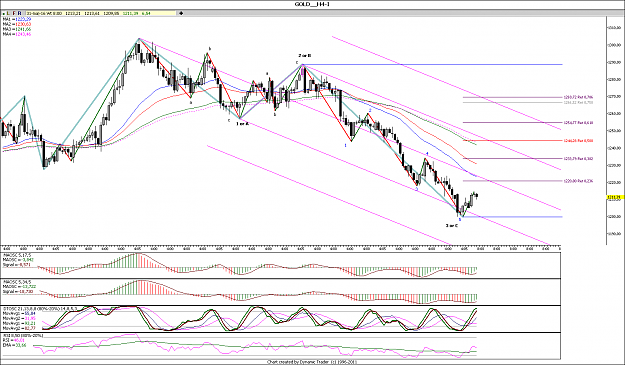Click the 0,382 retracement level label
Screen dimensions: 625x365
coord(578,159)
